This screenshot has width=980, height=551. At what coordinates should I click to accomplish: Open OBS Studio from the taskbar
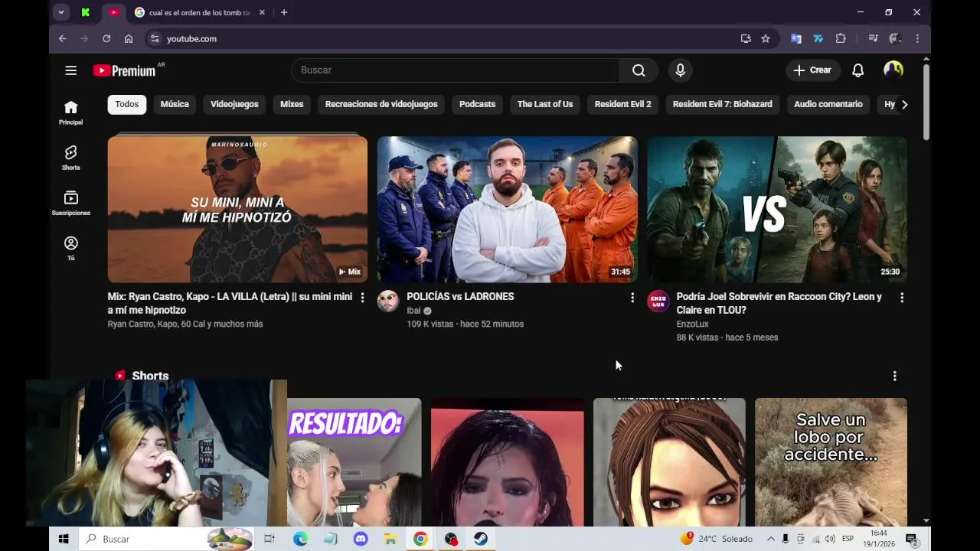pyautogui.click(x=451, y=539)
